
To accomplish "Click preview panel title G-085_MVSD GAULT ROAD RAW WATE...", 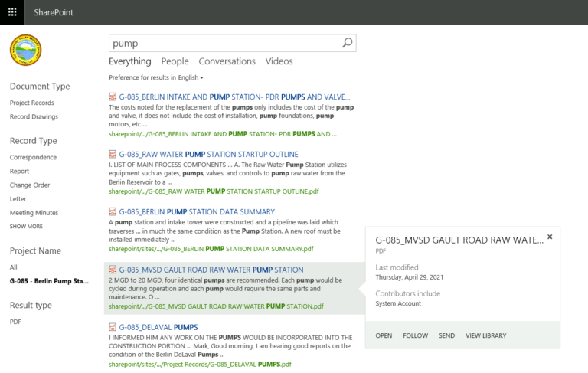I will coord(459,240).
